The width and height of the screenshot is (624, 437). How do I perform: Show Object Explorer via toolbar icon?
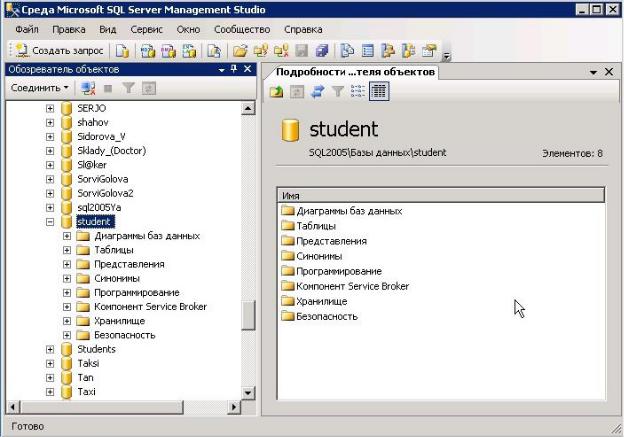(388, 51)
